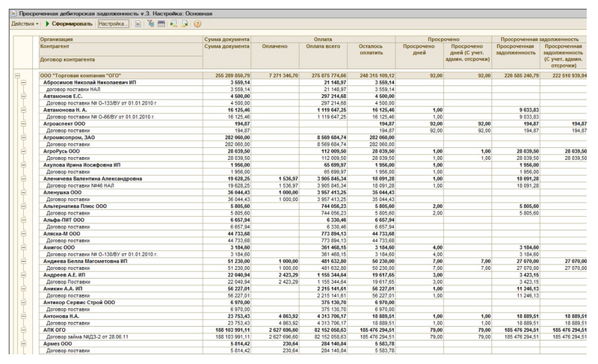Image resolution: width=598 pixels, height=364 pixels.
Task: Collapse the Абросимов Николай Николаевич ИП row
Action: [24, 83]
